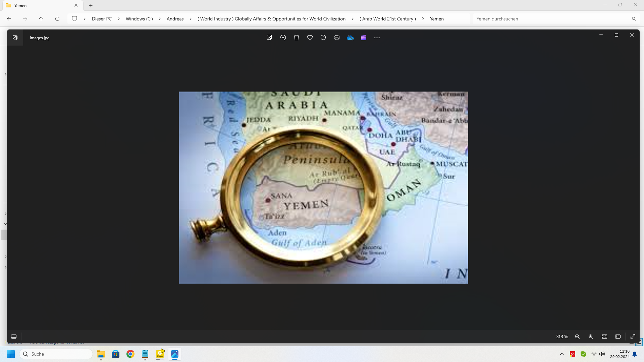
Task: Open the three-dots See more menu
Action: [377, 38]
